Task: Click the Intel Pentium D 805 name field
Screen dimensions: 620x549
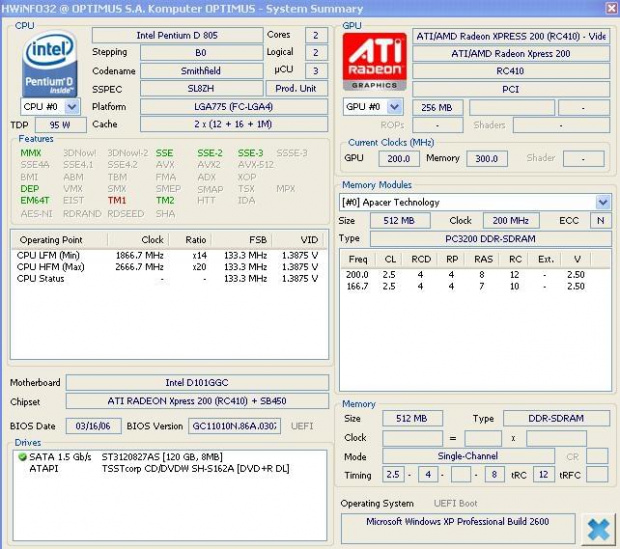Action: point(177,35)
